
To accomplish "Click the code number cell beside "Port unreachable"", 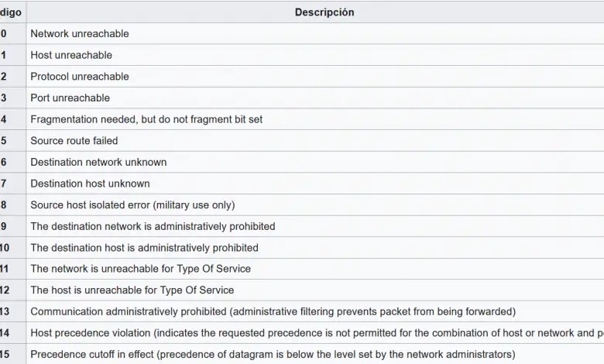I will click(5, 98).
